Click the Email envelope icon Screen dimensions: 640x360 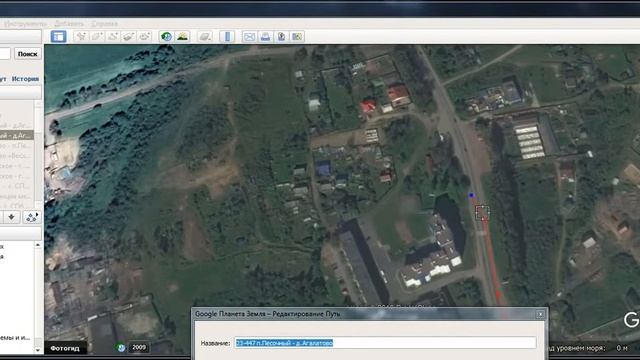pos(249,37)
